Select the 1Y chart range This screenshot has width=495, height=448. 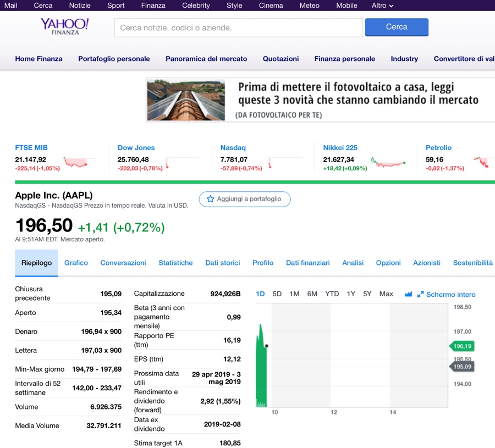click(x=351, y=294)
